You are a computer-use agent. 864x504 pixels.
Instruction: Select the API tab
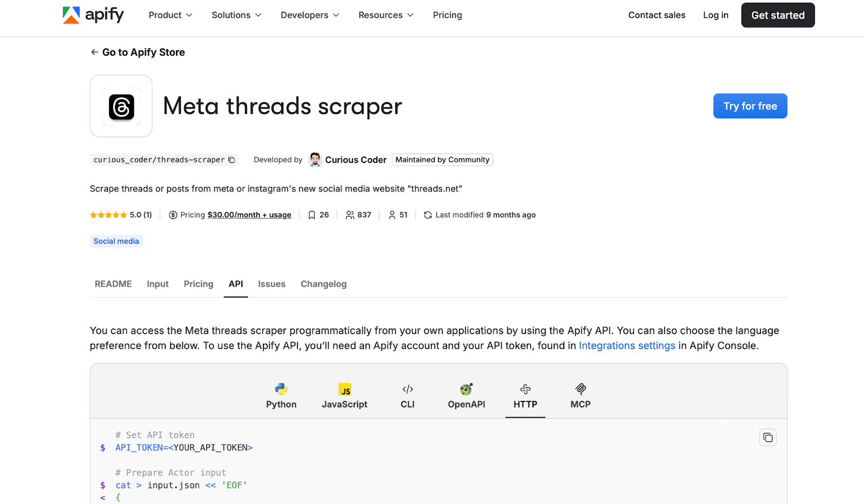coord(236,284)
